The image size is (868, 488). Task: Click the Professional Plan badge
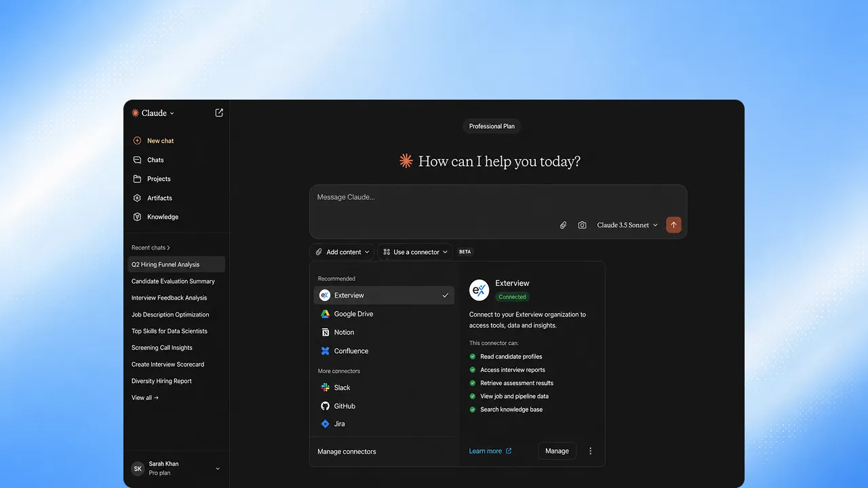tap(492, 126)
